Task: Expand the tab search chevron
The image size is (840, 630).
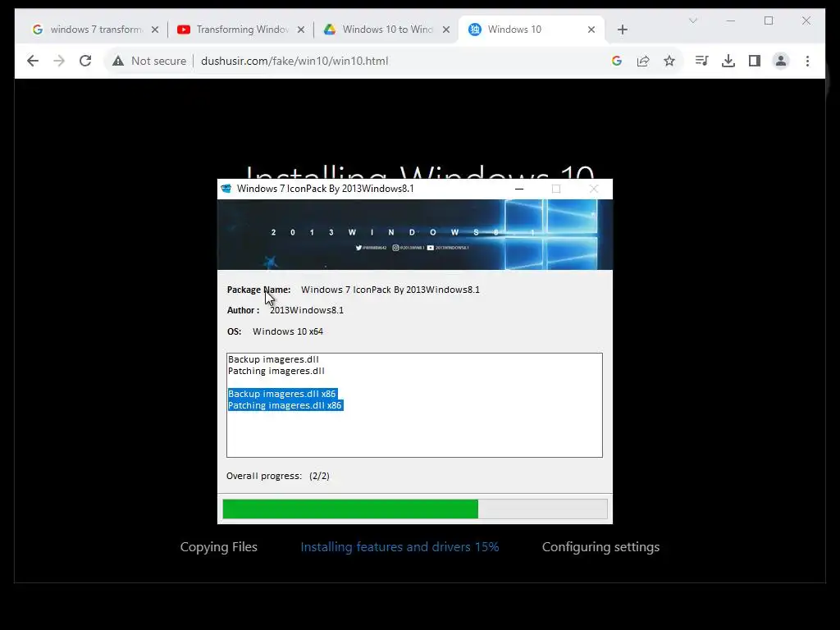Action: point(692,21)
